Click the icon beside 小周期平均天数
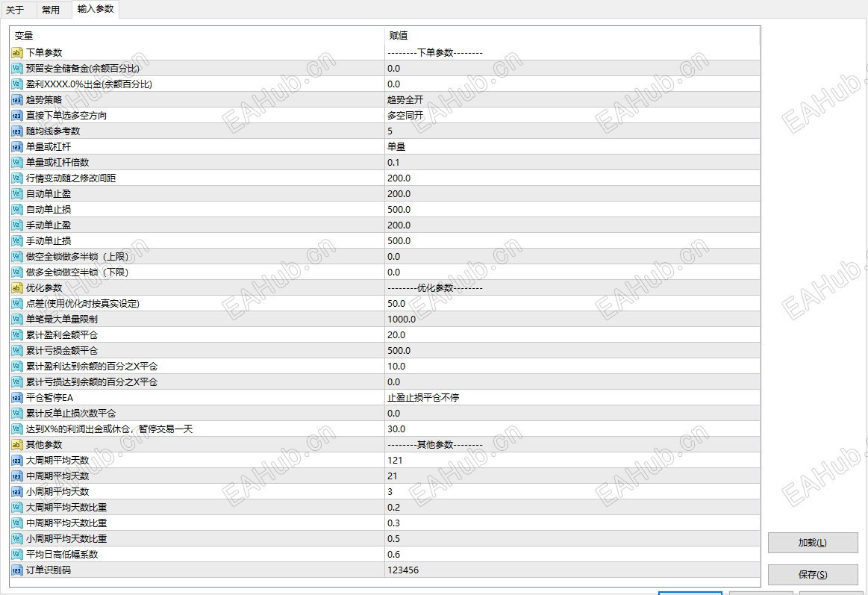This screenshot has height=595, width=868. [x=16, y=491]
